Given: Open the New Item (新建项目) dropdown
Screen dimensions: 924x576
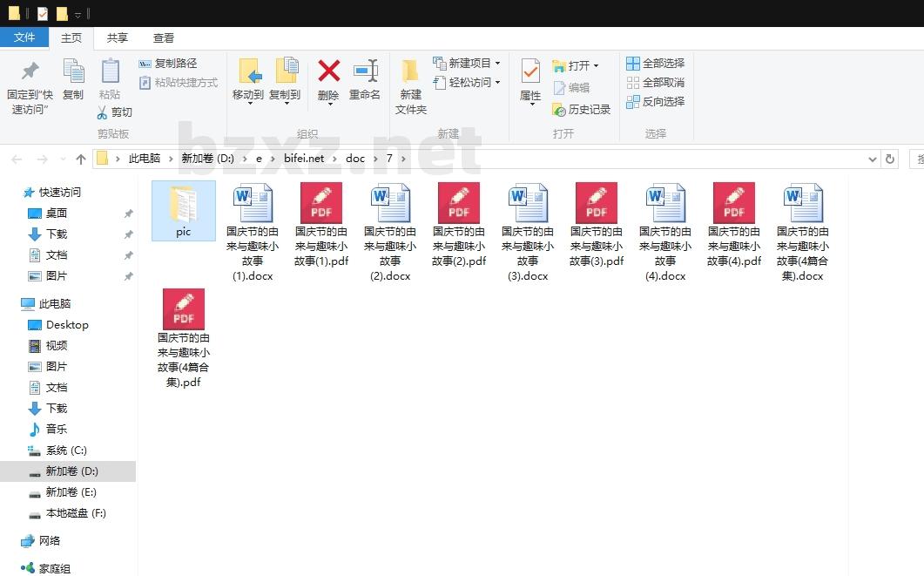Looking at the screenshot, I should click(497, 64).
